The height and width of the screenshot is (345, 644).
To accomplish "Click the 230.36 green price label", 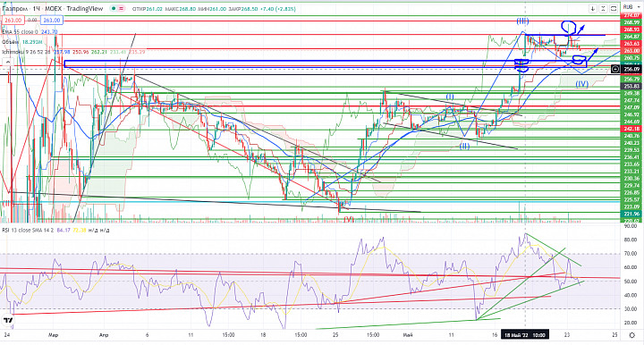I will 631,179.
